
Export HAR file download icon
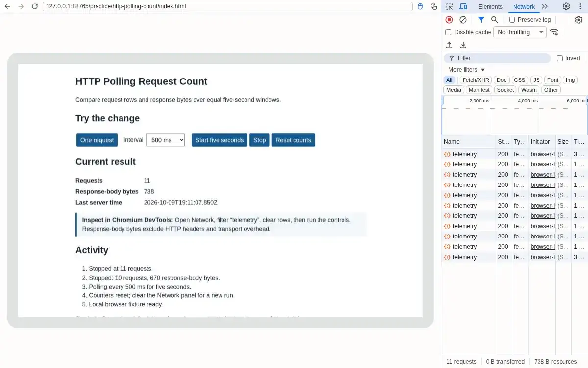pyautogui.click(x=463, y=45)
